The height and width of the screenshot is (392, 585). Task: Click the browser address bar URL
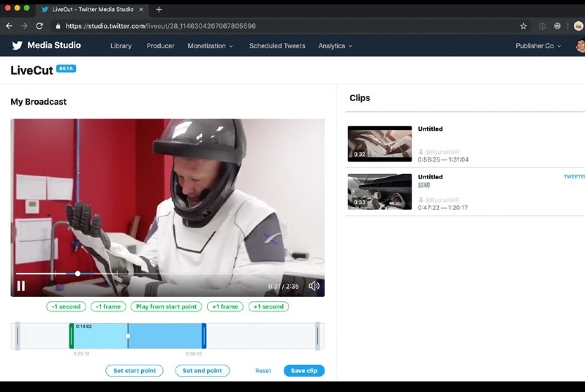(x=160, y=26)
